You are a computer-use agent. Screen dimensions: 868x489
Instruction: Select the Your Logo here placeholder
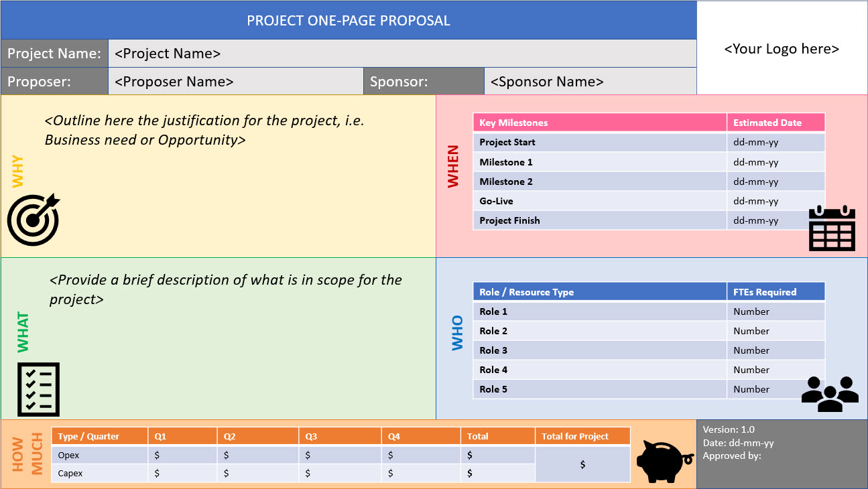pyautogui.click(x=782, y=49)
